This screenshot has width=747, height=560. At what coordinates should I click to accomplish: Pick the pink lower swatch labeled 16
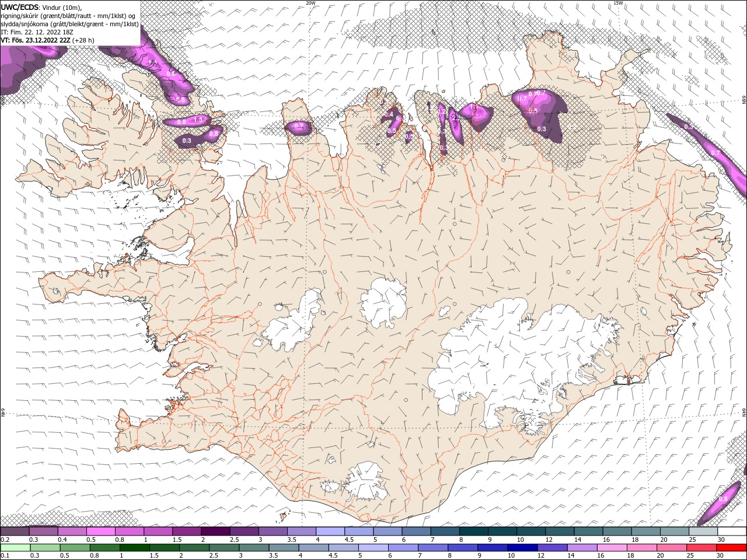pos(612,548)
